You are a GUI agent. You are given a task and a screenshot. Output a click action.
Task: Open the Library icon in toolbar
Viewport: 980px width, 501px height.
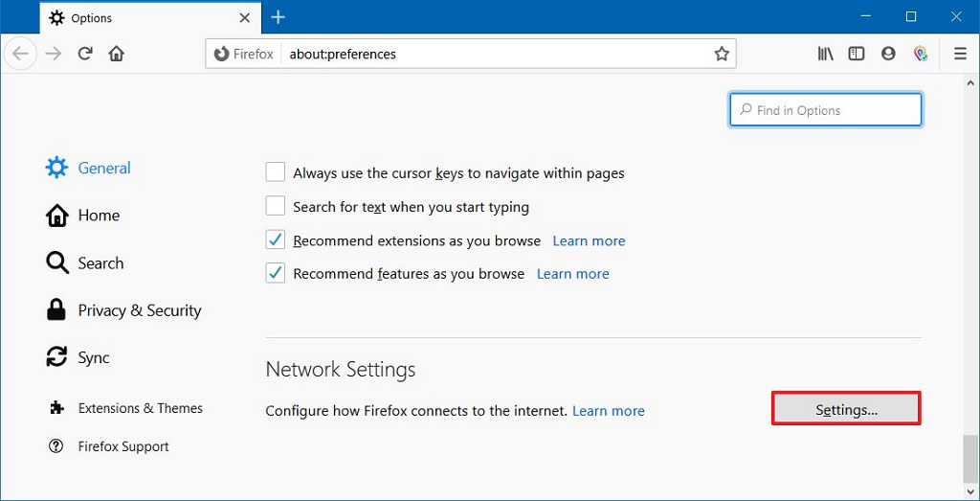click(x=825, y=54)
